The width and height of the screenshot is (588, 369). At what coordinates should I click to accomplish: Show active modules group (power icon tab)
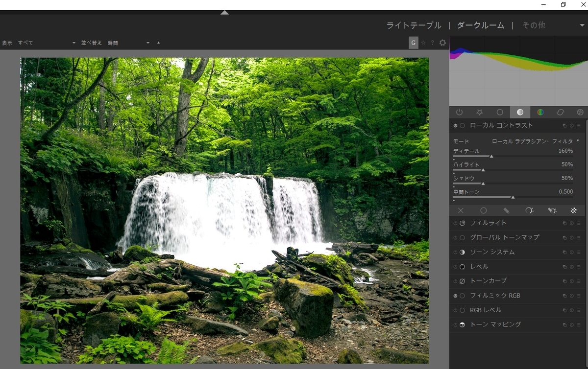pyautogui.click(x=459, y=112)
